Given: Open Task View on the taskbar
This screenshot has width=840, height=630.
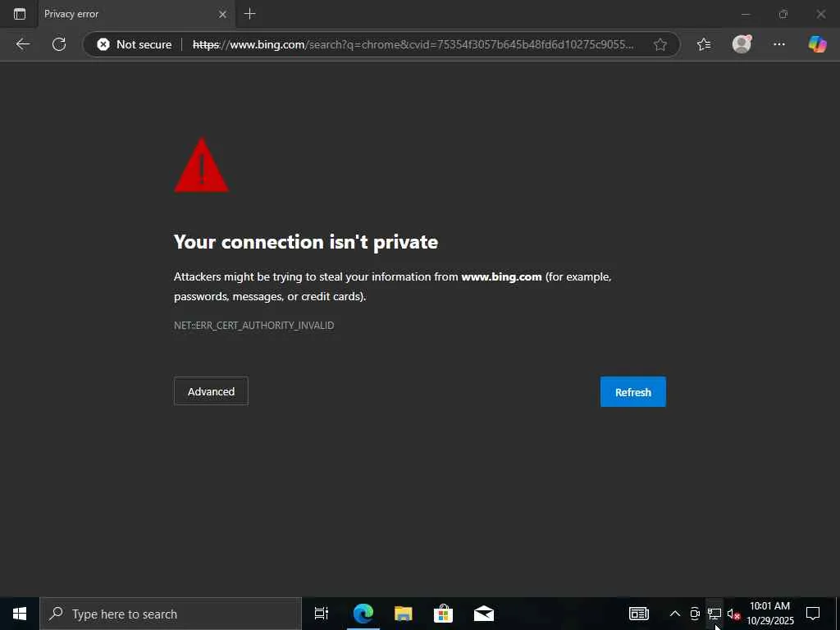Looking at the screenshot, I should [322, 614].
